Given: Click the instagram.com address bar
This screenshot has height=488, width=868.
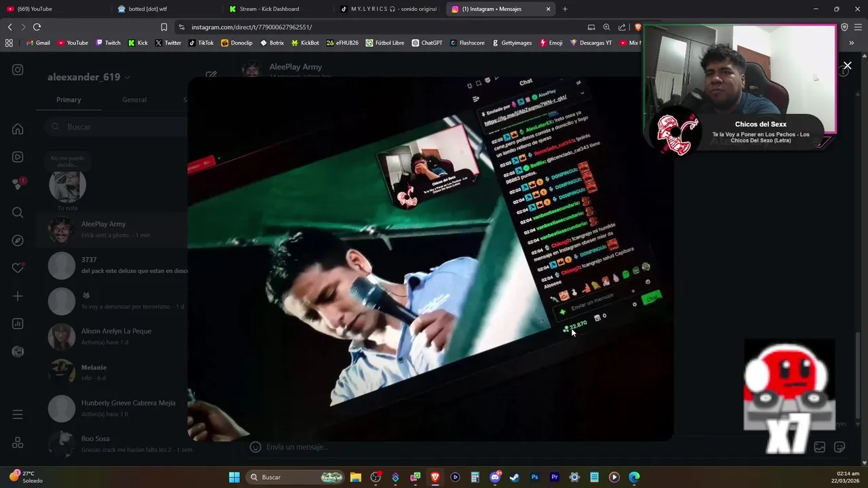Looking at the screenshot, I should [x=380, y=27].
